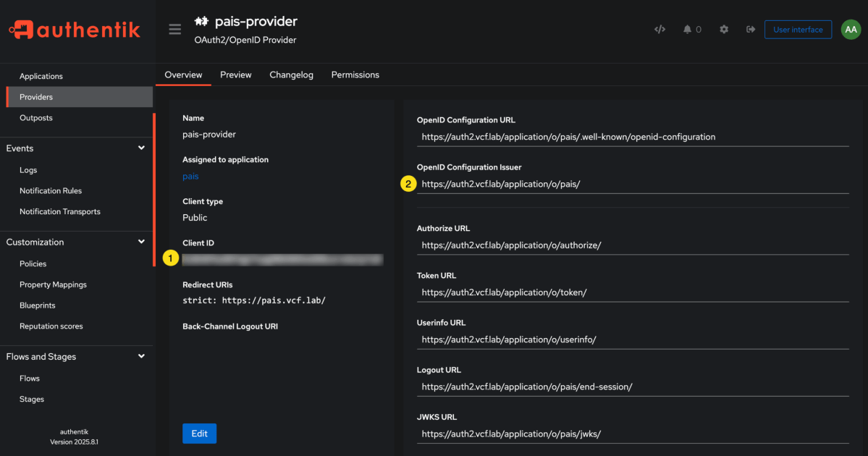Click the authentik logo
The image size is (868, 456).
(75, 30)
